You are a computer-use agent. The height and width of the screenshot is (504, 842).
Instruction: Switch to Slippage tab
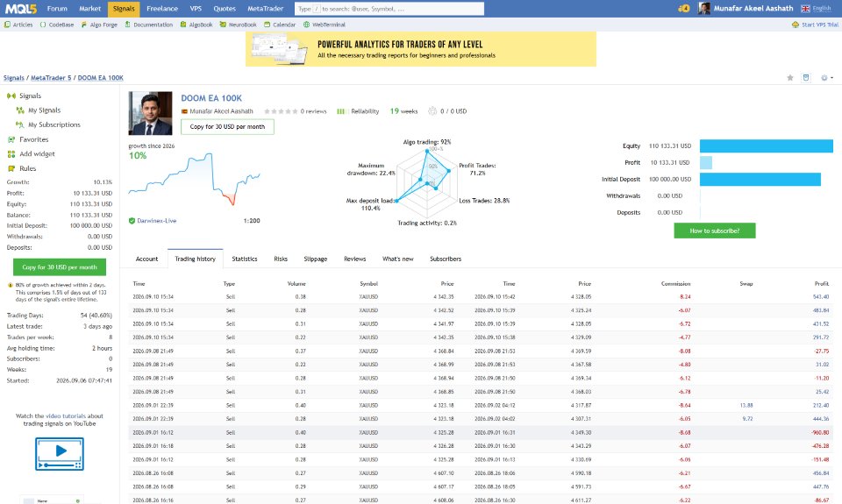pyautogui.click(x=315, y=259)
